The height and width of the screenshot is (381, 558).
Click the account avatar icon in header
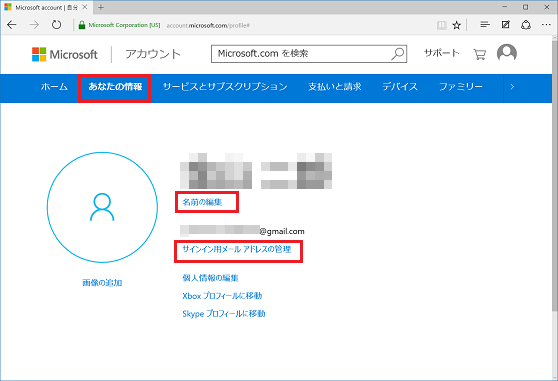tap(507, 53)
